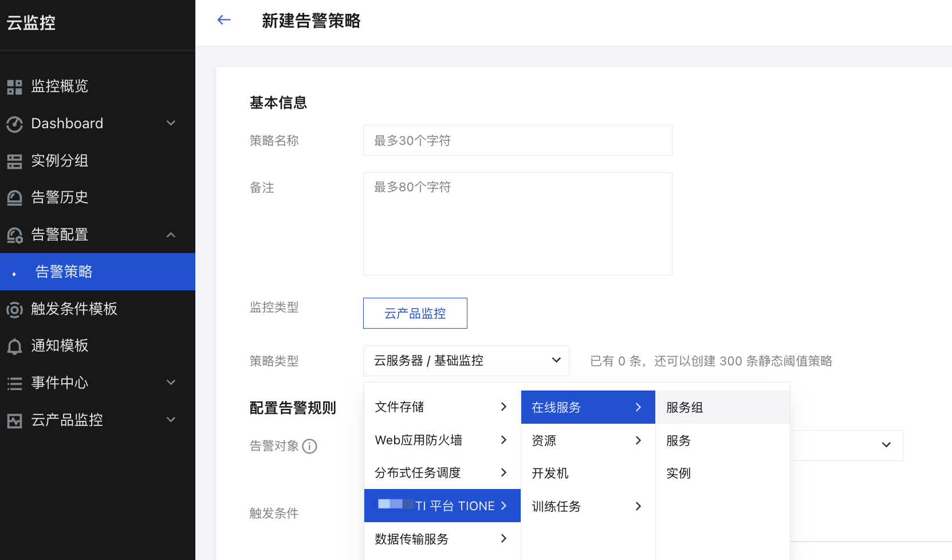The image size is (952, 560).
Task: Select 训练任务 option
Action: pyautogui.click(x=588, y=506)
